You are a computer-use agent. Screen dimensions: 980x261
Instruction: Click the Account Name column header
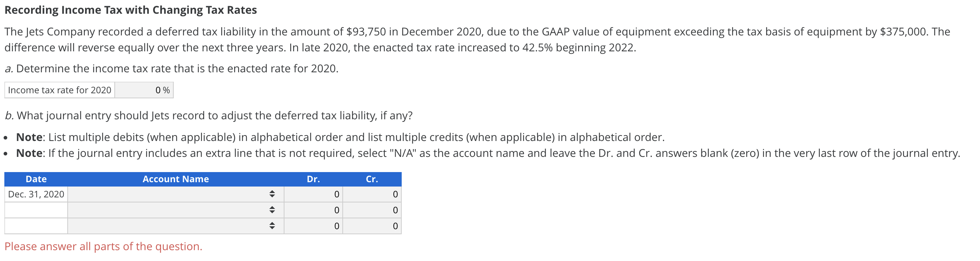(176, 179)
